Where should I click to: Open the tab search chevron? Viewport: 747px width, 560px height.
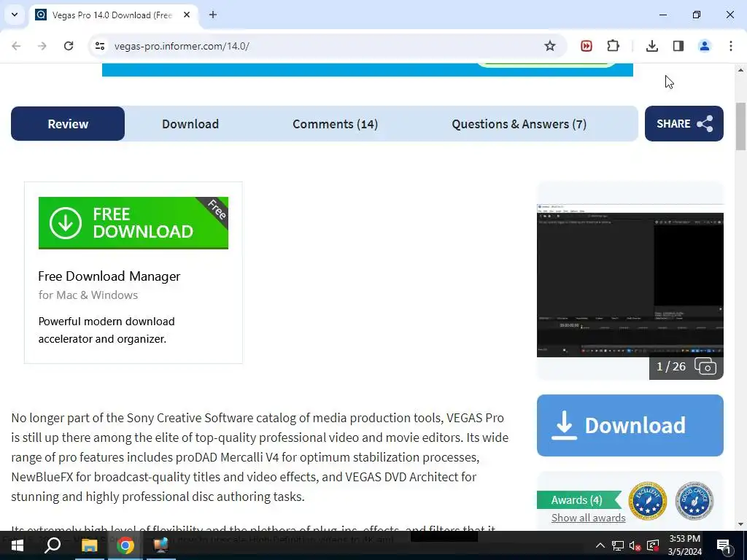(x=15, y=15)
